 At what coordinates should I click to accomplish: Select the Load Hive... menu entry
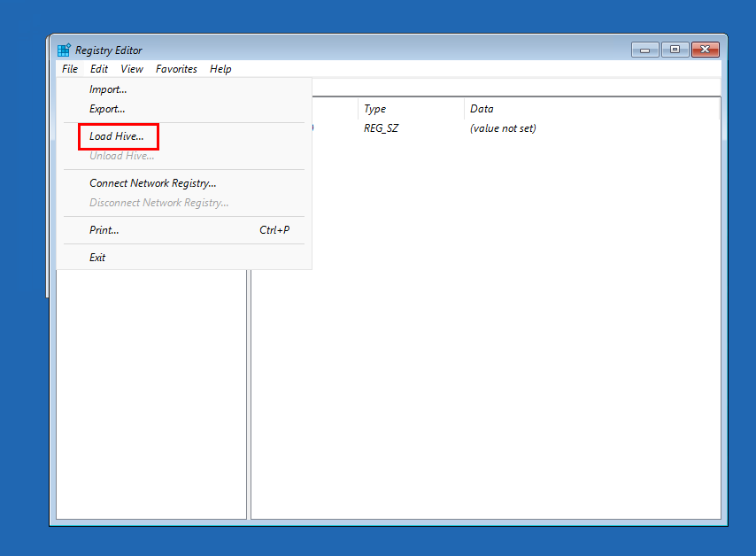coord(117,136)
